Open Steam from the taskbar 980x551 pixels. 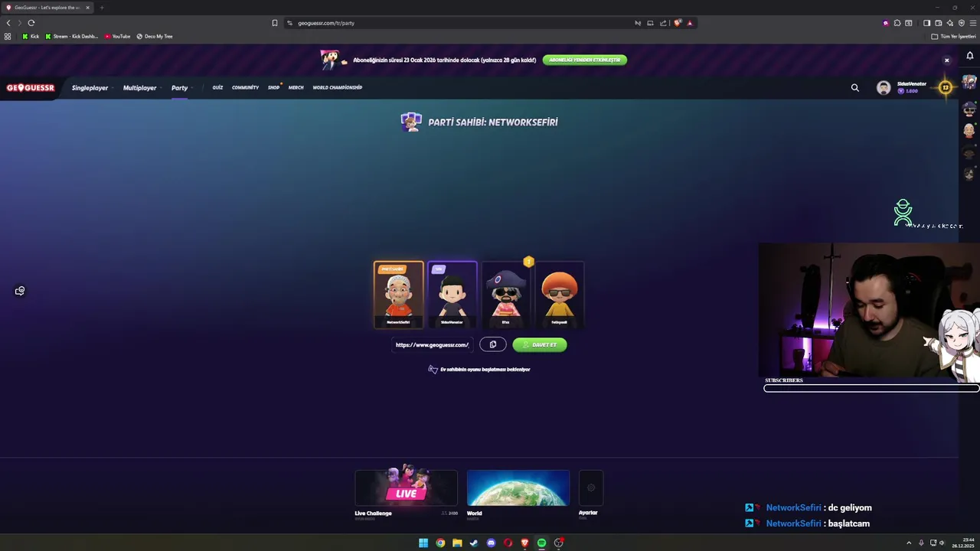[474, 543]
